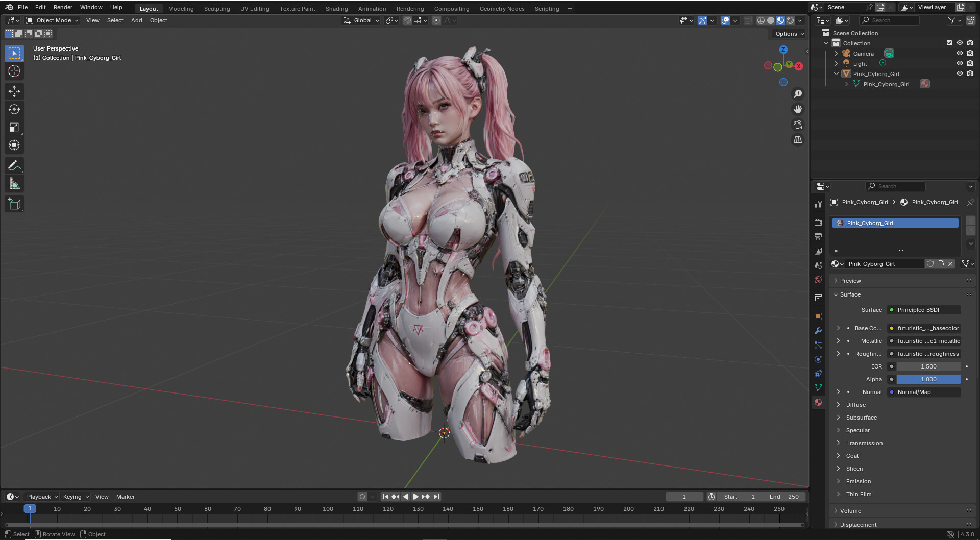Toggle X-ray mode
This screenshot has width=980, height=540.
(748, 20)
